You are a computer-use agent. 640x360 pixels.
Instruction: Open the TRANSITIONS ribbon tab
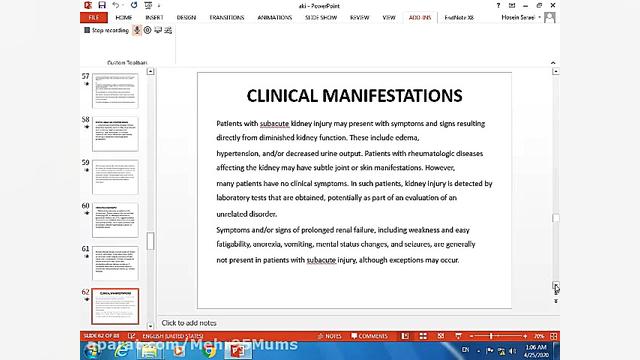227,18
